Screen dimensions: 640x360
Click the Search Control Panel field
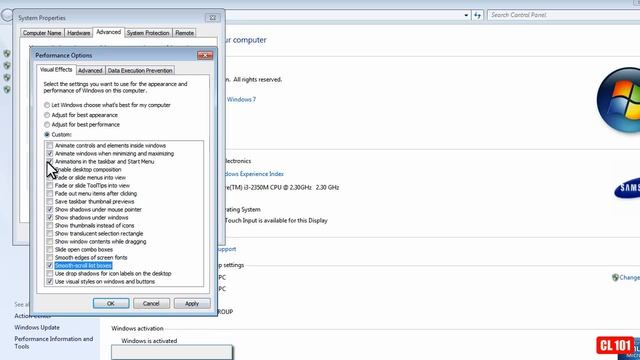point(563,15)
